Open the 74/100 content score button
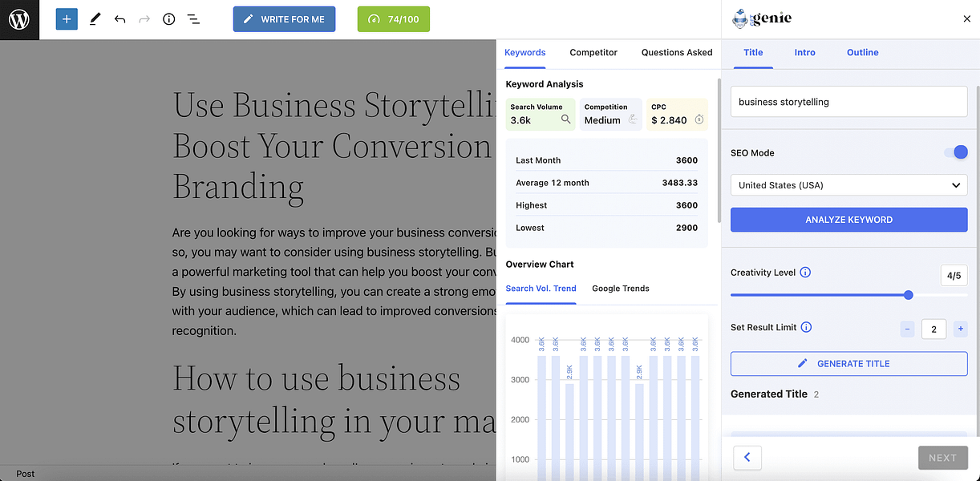Viewport: 980px width, 481px height. point(394,19)
